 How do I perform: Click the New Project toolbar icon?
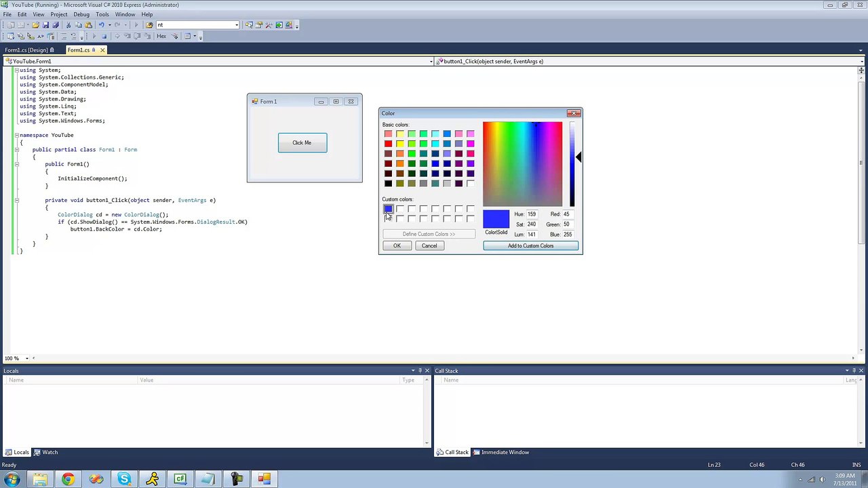11,25
